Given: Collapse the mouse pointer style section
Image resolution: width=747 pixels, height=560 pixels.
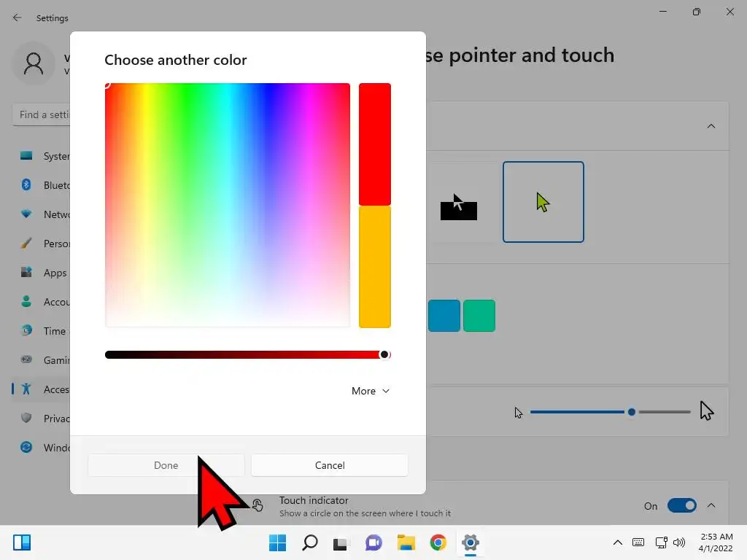Looking at the screenshot, I should [x=711, y=126].
